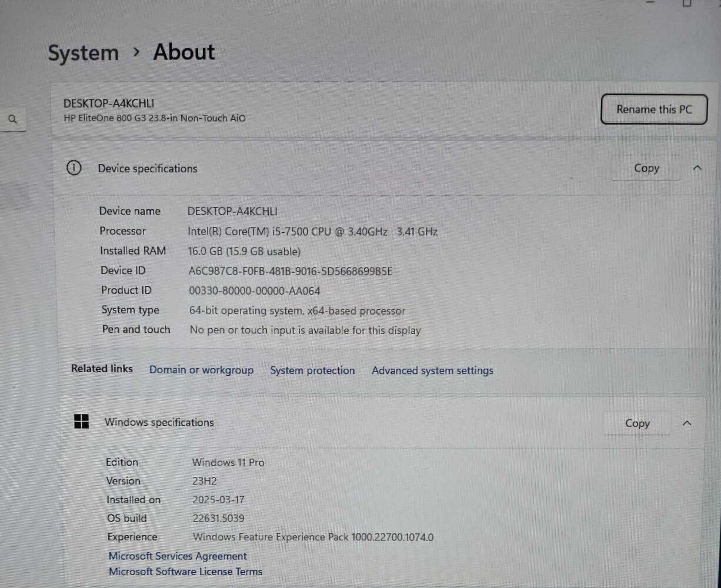This screenshot has width=721, height=588.
Task: Collapse the Windows specifications section
Action: pos(687,423)
